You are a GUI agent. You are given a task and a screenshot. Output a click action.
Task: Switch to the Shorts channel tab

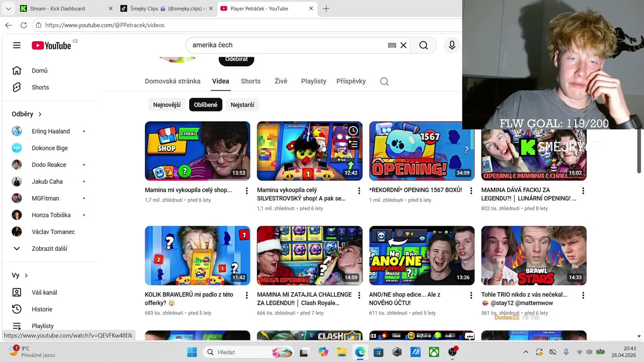pos(251,81)
